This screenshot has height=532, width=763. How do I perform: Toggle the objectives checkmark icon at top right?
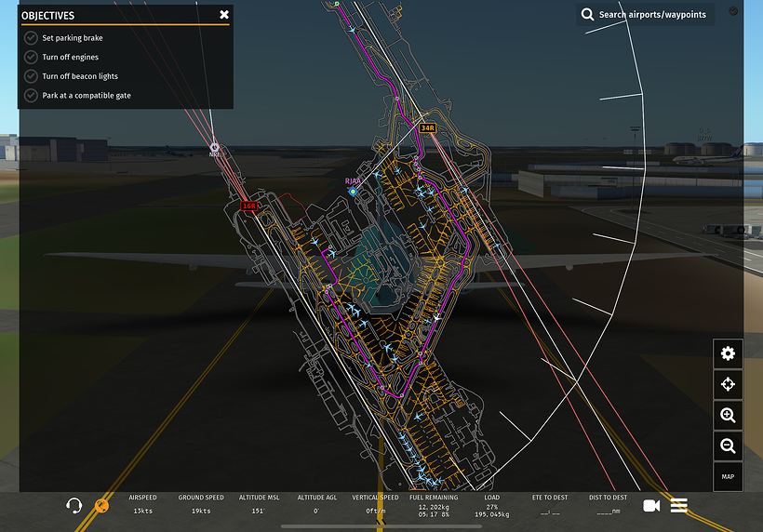(733, 11)
